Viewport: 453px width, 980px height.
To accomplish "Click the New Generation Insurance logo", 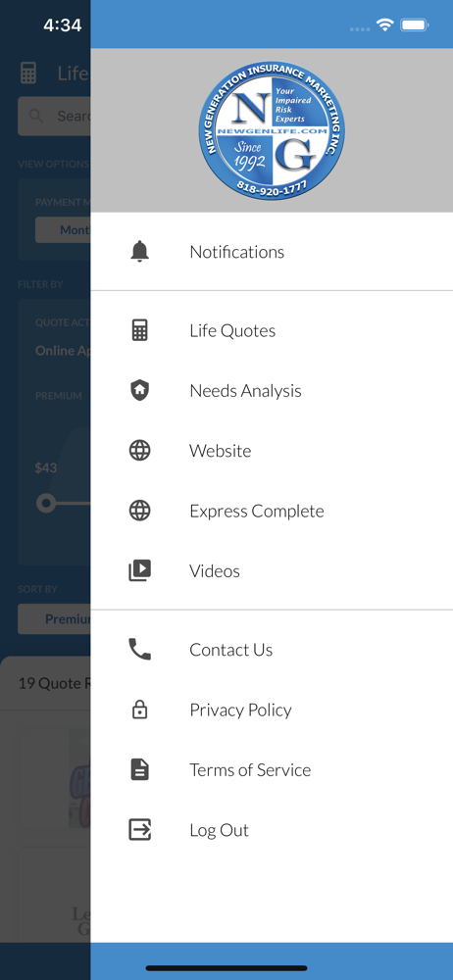I will click(x=272, y=130).
